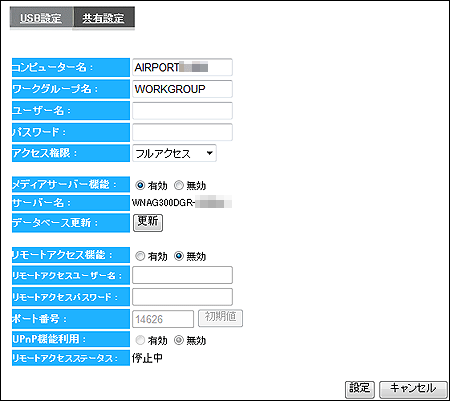The image size is (450, 401).
Task: Click the 初期値 default port button
Action: click(220, 318)
